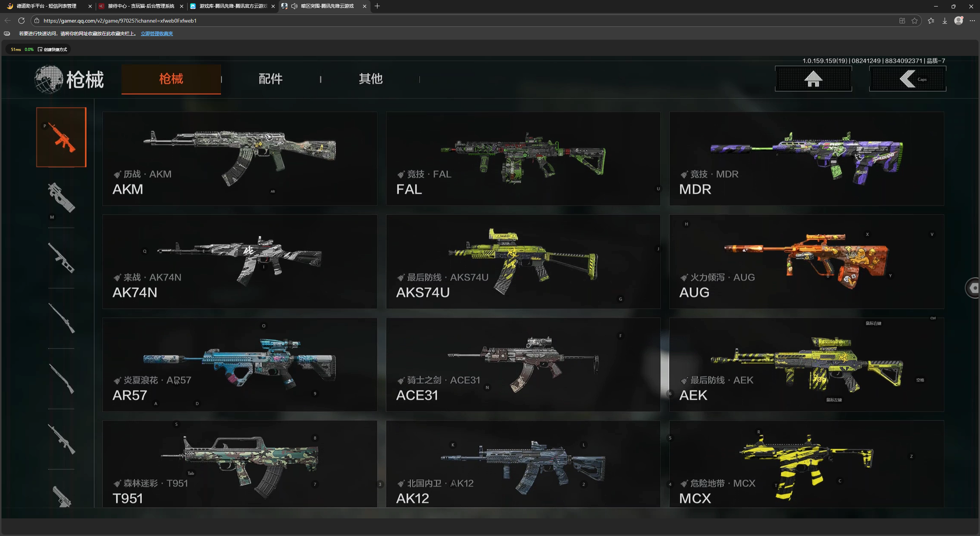Choose the sniper rifle category icon

61,318
